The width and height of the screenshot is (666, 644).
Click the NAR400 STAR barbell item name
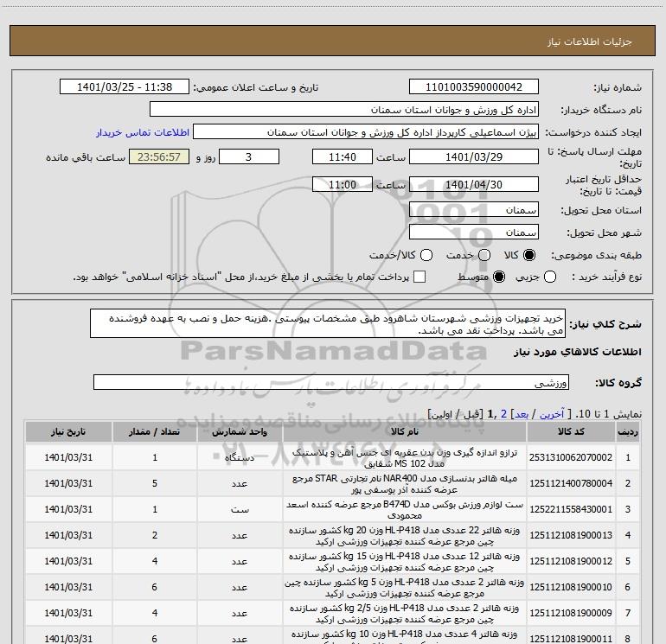tap(405, 484)
